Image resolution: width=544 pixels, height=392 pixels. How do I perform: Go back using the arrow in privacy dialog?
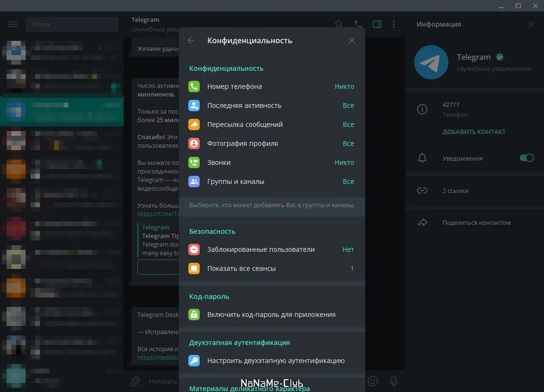[191, 40]
